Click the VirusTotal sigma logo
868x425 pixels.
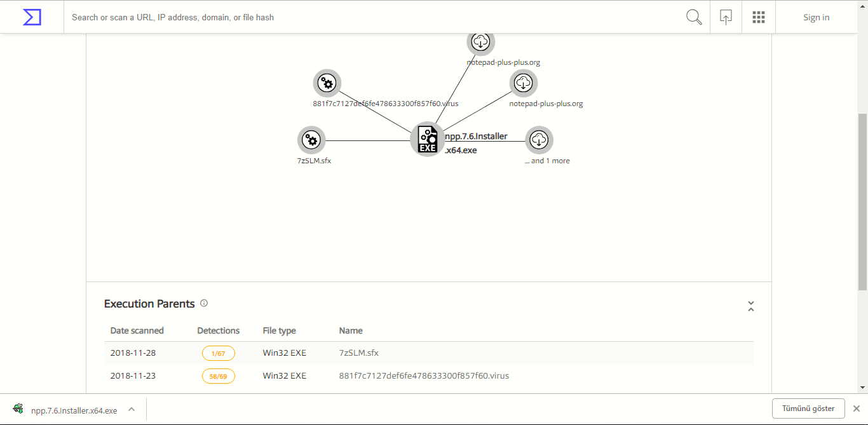coord(32,17)
